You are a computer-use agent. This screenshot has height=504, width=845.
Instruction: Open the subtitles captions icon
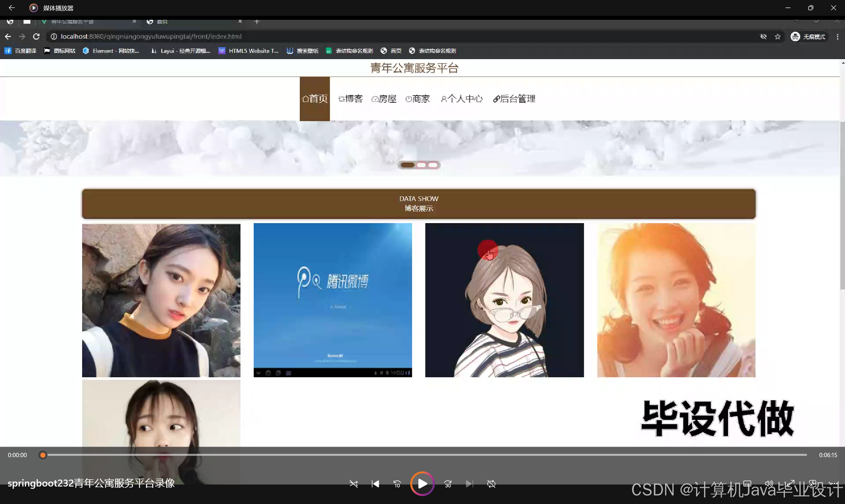tap(747, 483)
